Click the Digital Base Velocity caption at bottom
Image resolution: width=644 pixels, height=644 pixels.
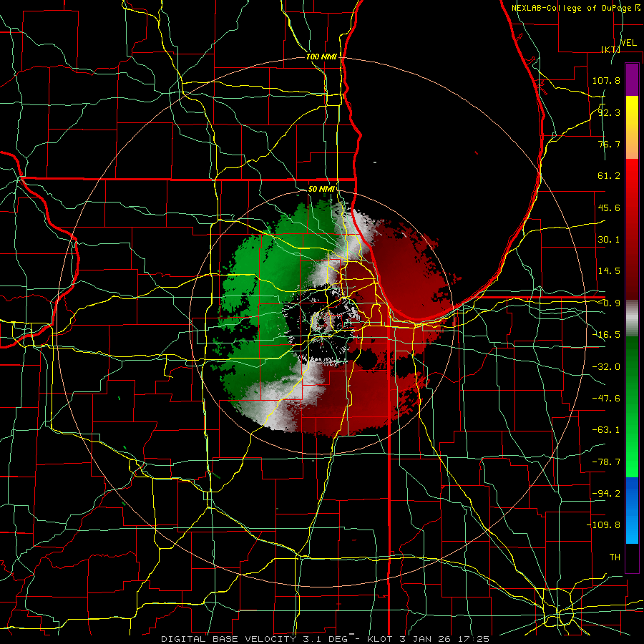(325, 639)
